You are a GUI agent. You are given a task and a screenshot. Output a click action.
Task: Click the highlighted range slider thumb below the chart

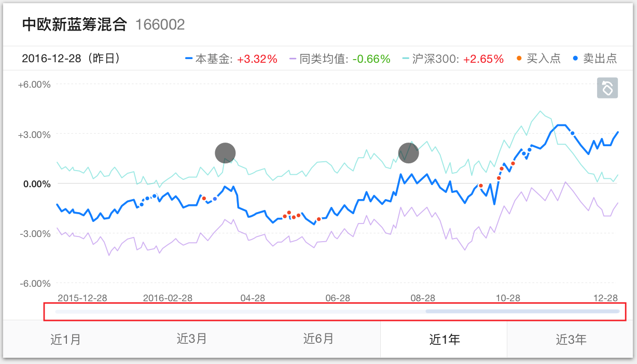point(522,312)
